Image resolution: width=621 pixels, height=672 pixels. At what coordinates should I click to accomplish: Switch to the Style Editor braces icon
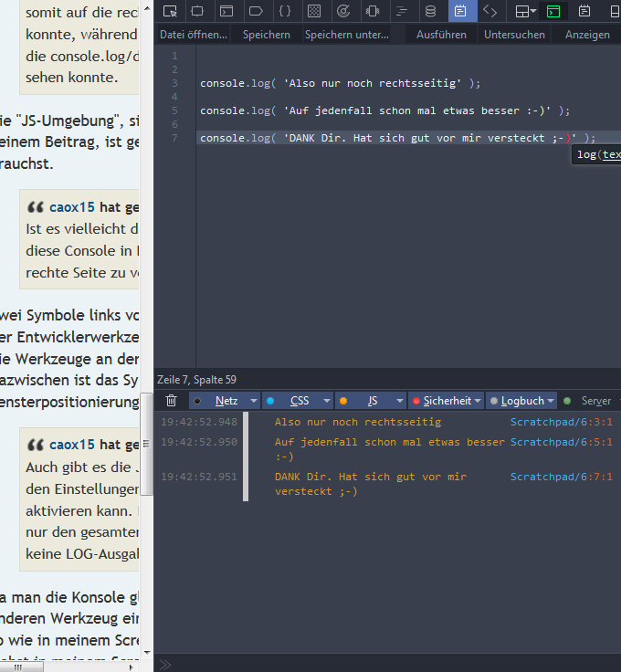click(285, 11)
